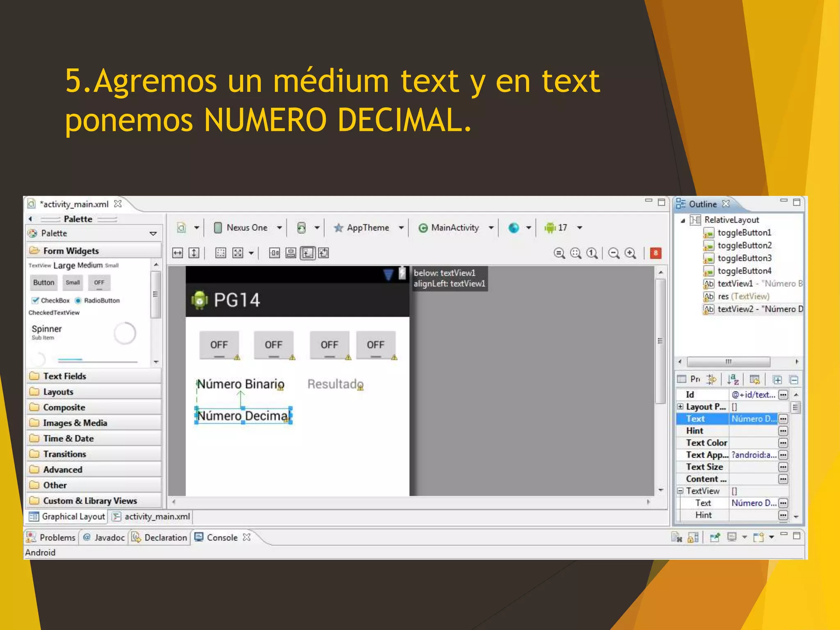Click the clear constraints toolbar icon
The width and height of the screenshot is (840, 630).
point(324,253)
